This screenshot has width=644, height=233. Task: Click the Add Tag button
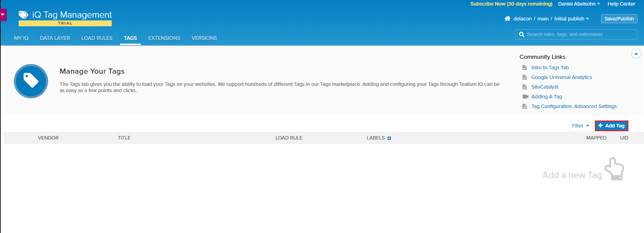[611, 126]
